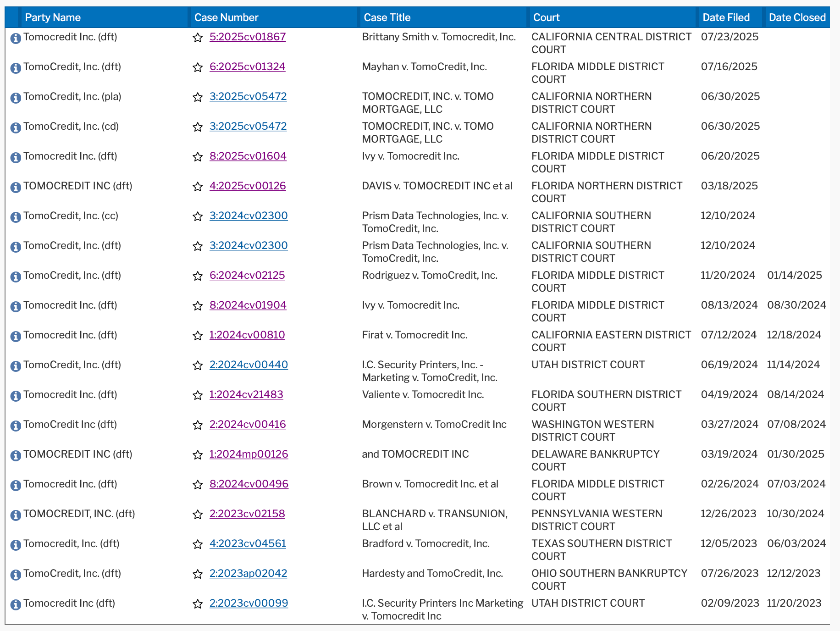Viewport: 840px width, 631px height.
Task: Star case 4:2025cv00126 as favorite
Action: point(198,187)
